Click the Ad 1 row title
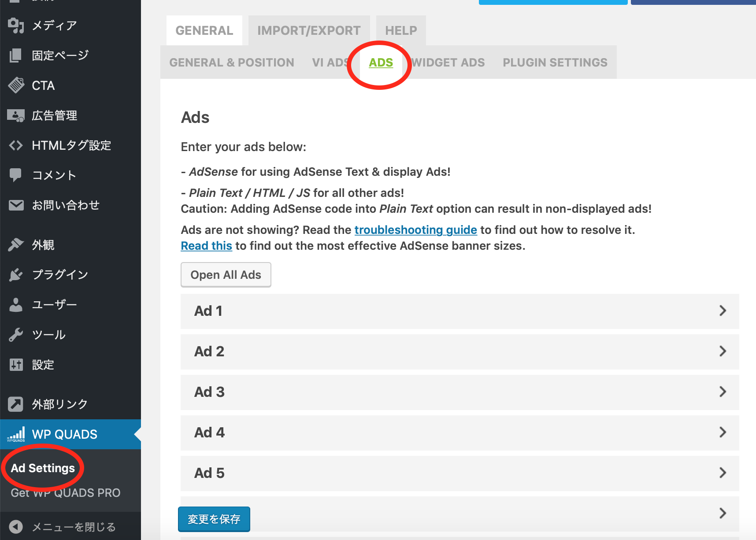 click(x=208, y=311)
